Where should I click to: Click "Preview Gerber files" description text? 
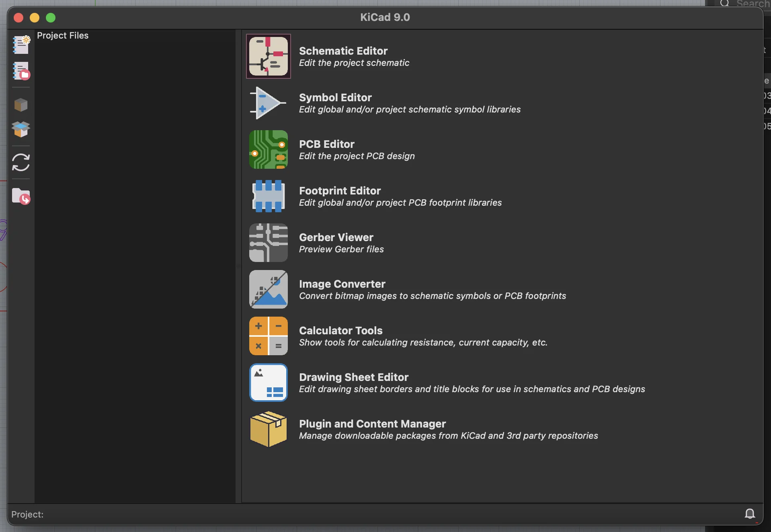pos(341,249)
